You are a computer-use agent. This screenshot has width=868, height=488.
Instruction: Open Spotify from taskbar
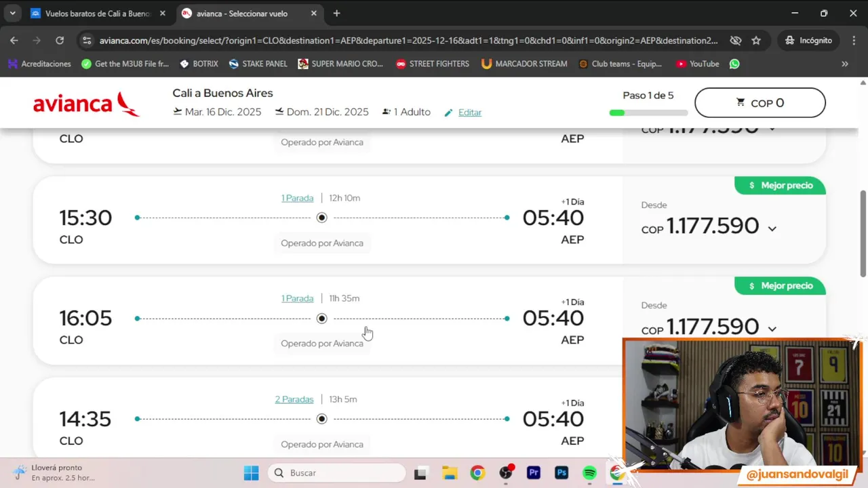tap(589, 473)
